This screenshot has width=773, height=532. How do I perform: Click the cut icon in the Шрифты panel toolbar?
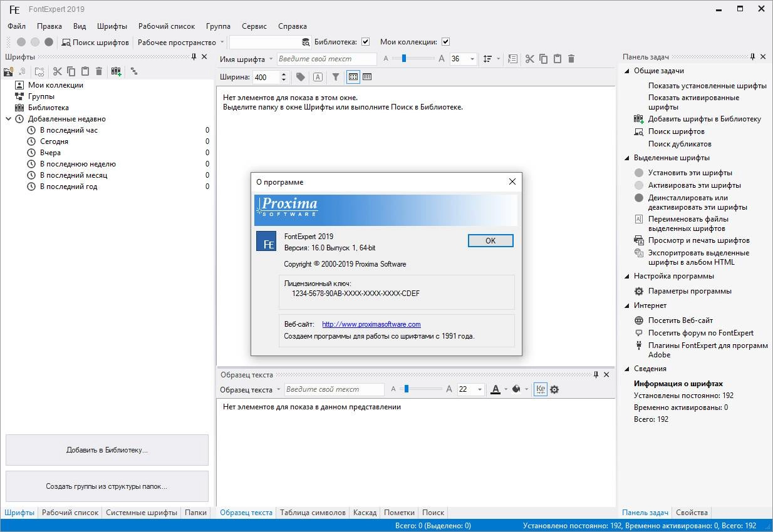click(x=58, y=71)
